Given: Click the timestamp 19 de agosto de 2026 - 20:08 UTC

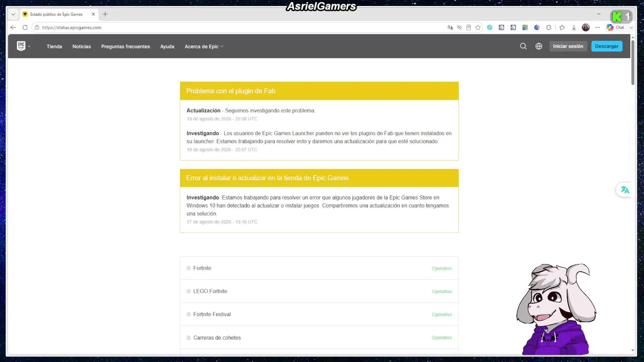Looking at the screenshot, I should pos(222,119).
